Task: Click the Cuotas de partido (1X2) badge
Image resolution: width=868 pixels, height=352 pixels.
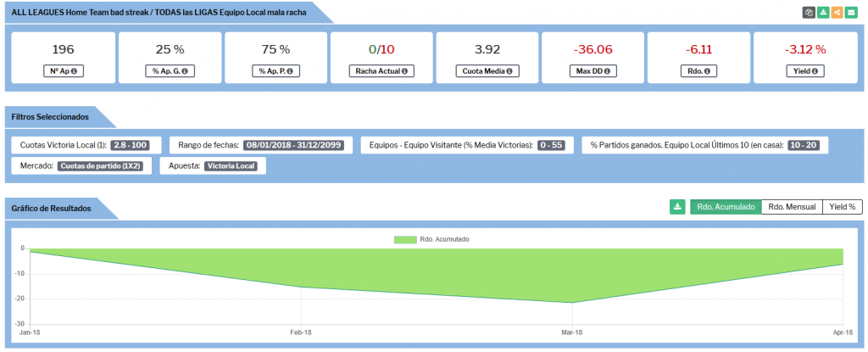Action: 101,166
